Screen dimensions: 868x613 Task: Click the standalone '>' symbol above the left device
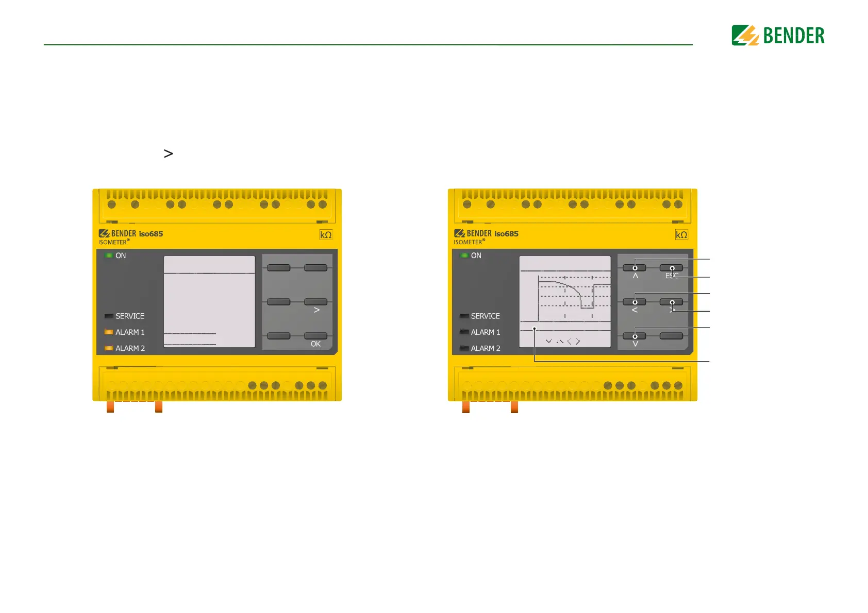pyautogui.click(x=168, y=154)
